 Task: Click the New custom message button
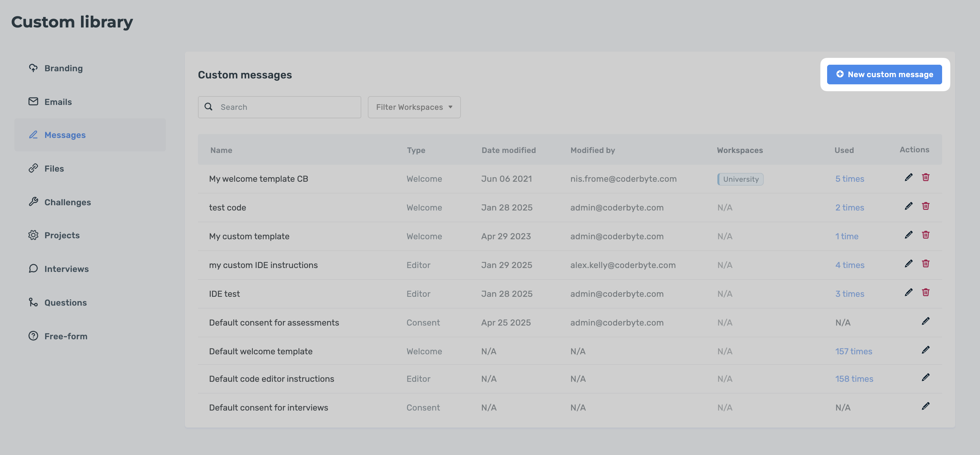(884, 75)
